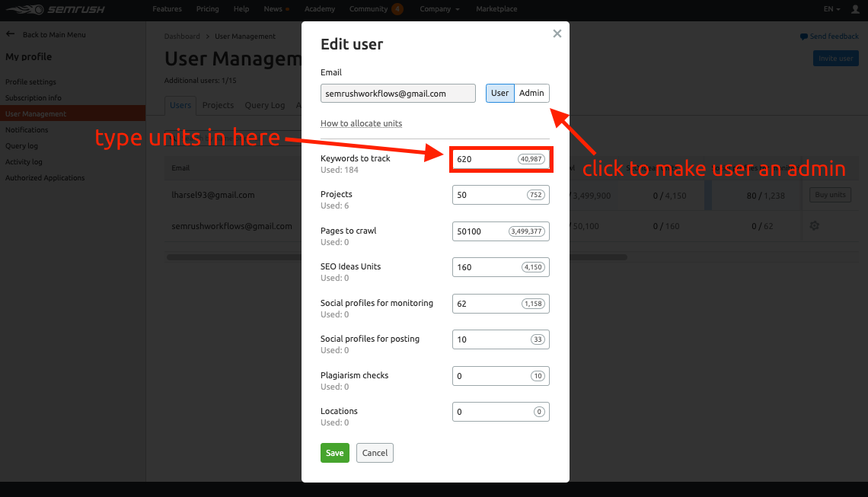Viewport: 868px width, 497px height.
Task: Click the Locations units input
Action: [x=501, y=412]
